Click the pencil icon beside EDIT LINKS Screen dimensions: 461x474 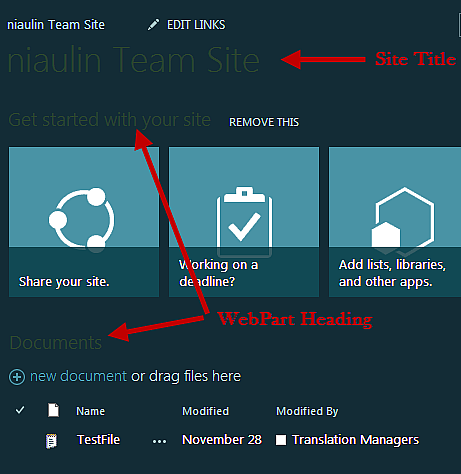(x=153, y=25)
